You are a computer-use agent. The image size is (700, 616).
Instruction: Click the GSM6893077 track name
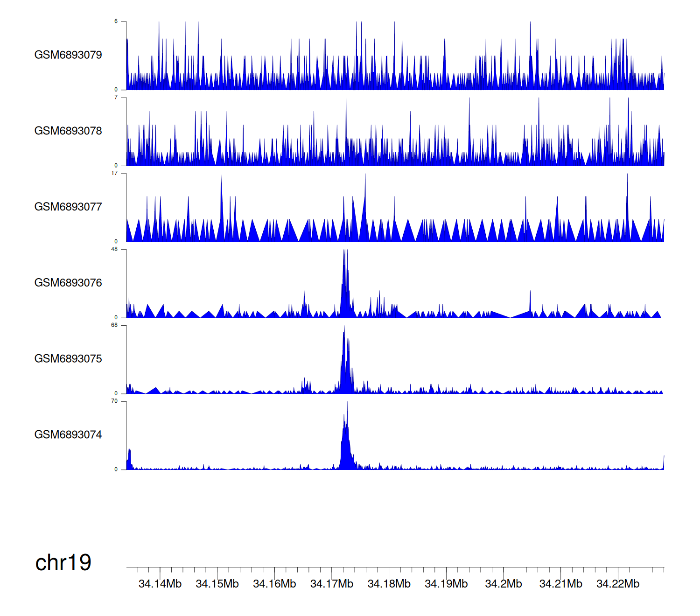(68, 207)
